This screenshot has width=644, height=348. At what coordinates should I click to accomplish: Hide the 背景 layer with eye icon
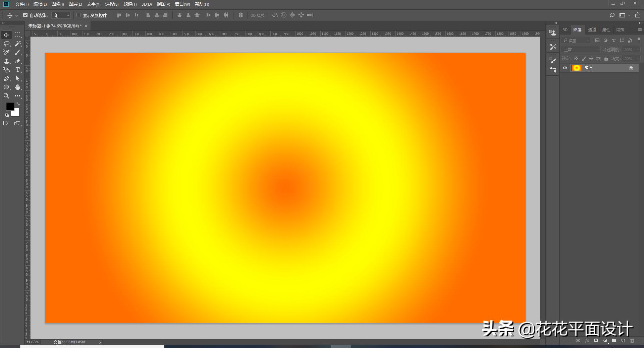565,68
